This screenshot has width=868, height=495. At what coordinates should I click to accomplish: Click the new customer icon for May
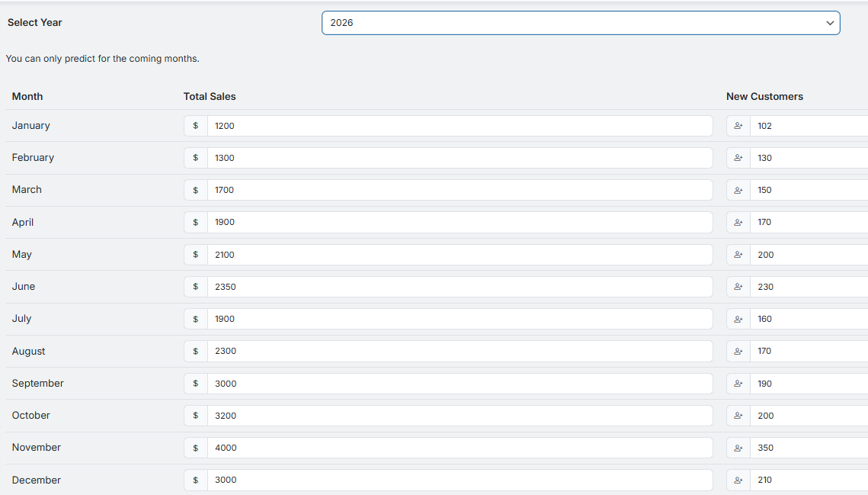coord(738,255)
